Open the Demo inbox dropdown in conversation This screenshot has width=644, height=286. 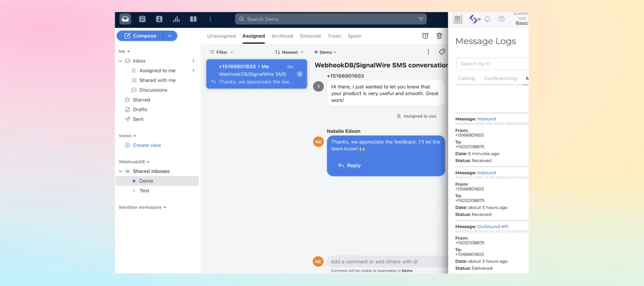pos(326,52)
